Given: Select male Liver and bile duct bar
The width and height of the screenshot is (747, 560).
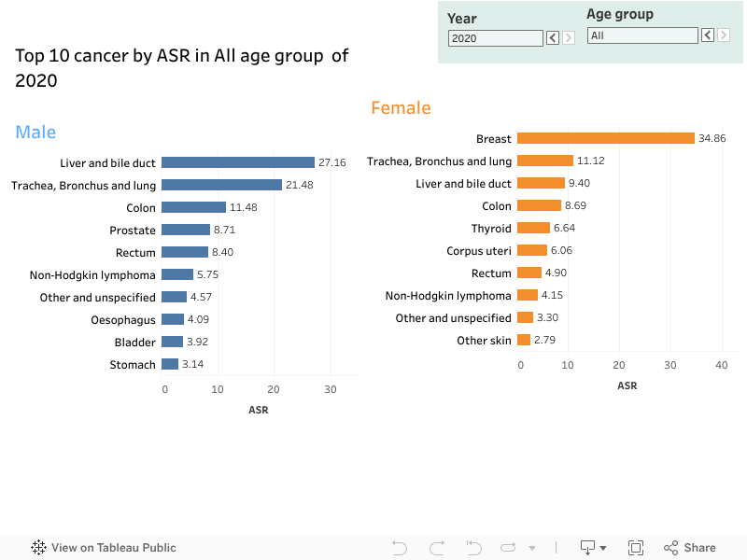Looking at the screenshot, I should click(x=237, y=162).
